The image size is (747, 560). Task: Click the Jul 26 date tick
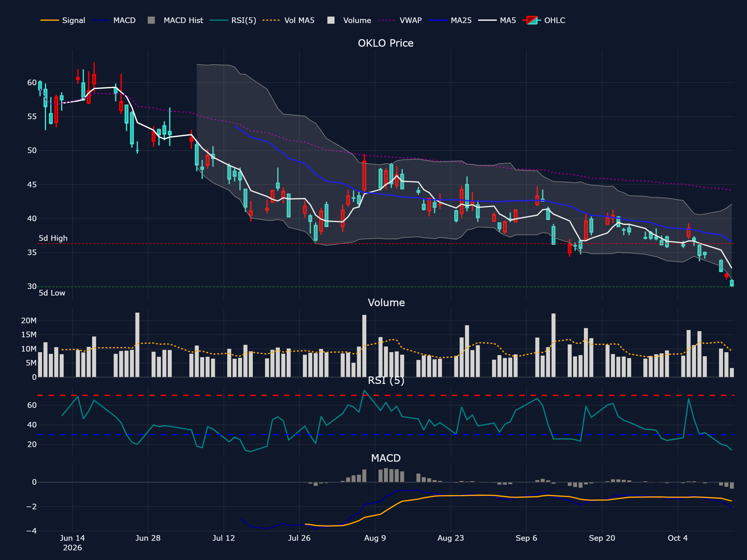click(299, 538)
